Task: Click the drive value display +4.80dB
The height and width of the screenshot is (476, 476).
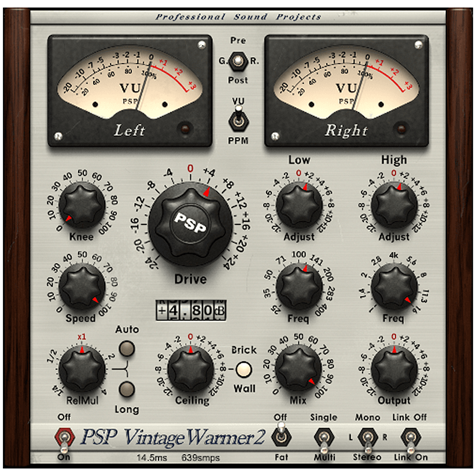Action: pos(191,311)
